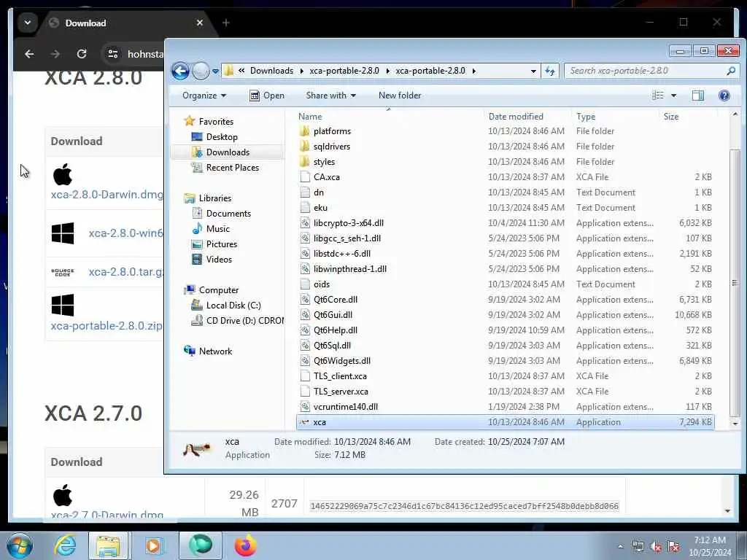Open the Windows Start button
The height and width of the screenshot is (560, 747).
coord(20,545)
